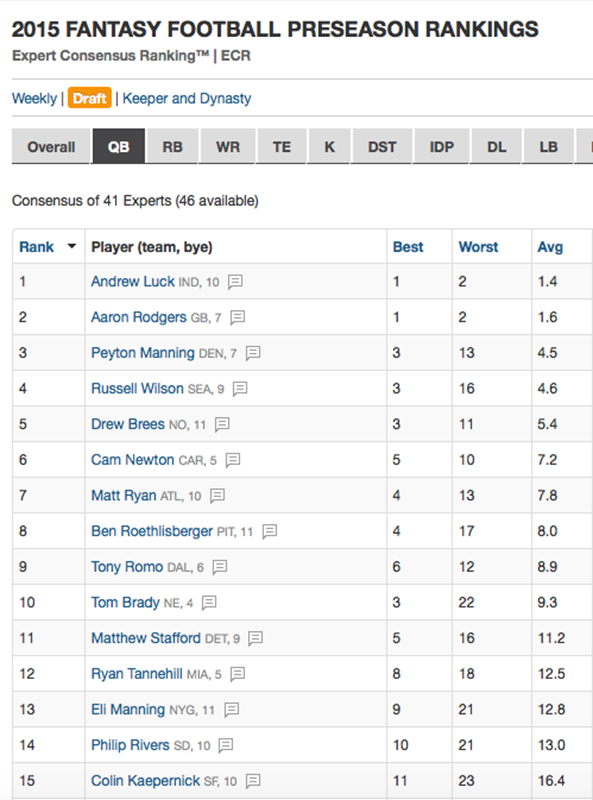Open the note icon beside Drew Brees
The width and height of the screenshot is (593, 800).
(222, 424)
